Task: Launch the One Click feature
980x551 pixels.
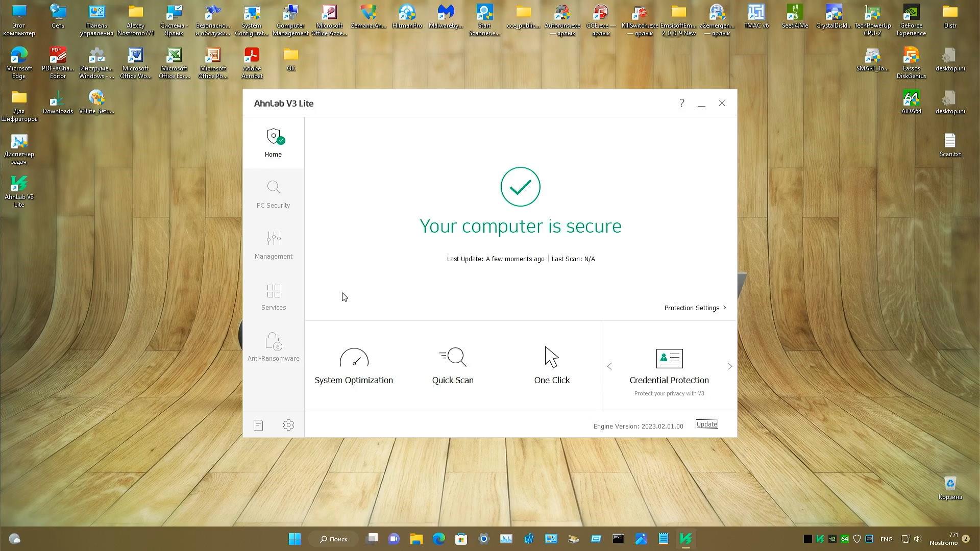Action: tap(552, 365)
